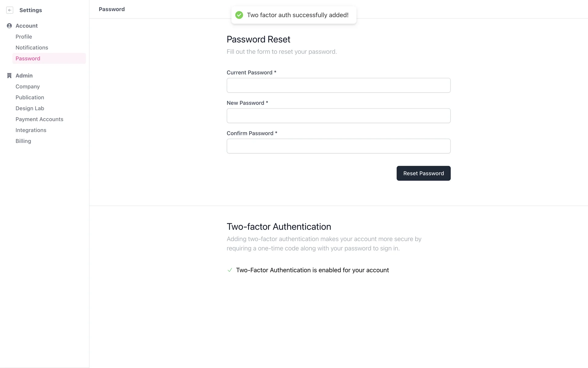The width and height of the screenshot is (588, 368).
Task: Go to the Integrations page
Action: coord(31,130)
